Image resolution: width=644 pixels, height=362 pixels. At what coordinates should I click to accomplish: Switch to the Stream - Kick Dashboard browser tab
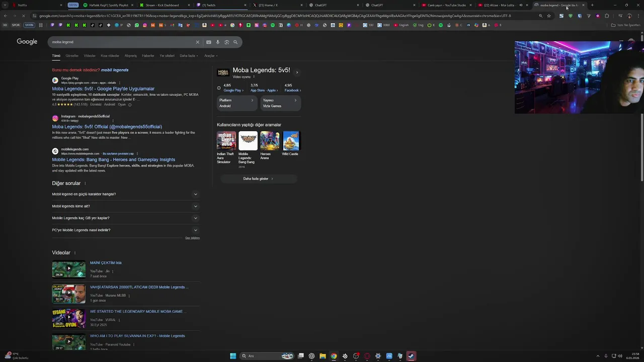point(165,5)
